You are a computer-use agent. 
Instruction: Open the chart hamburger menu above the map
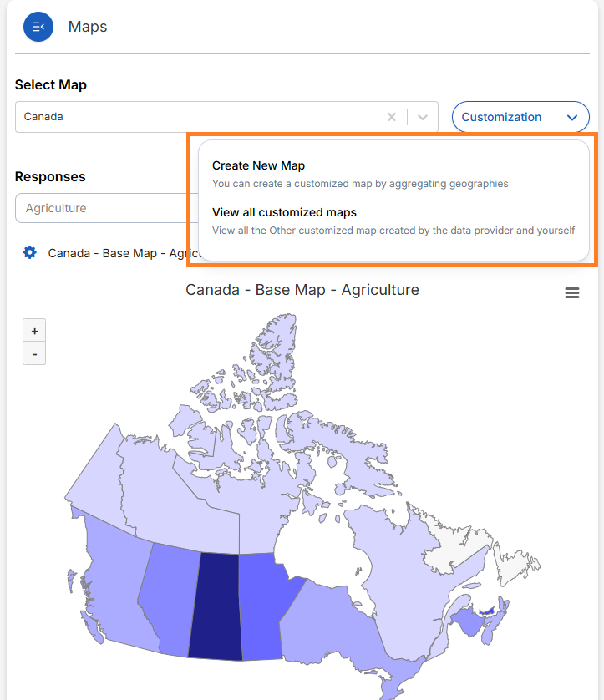pos(572,292)
